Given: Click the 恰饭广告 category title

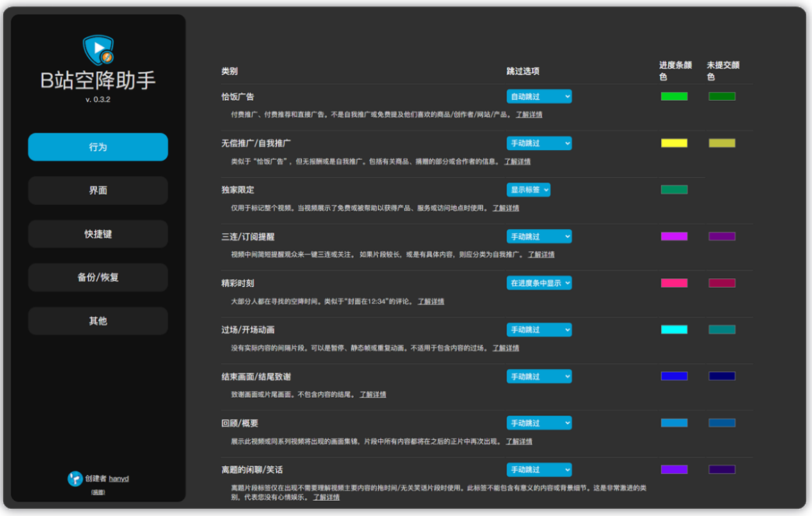Looking at the screenshot, I should [238, 97].
